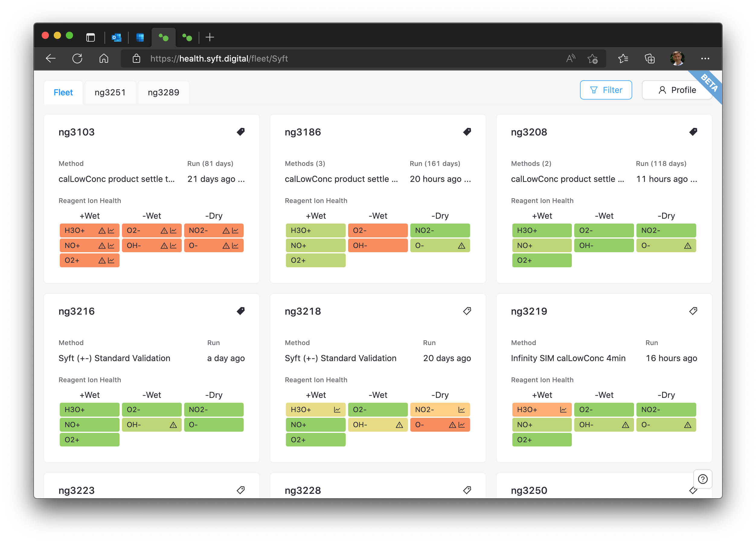Switch to the ng3251 tab
The image size is (756, 543).
(110, 92)
